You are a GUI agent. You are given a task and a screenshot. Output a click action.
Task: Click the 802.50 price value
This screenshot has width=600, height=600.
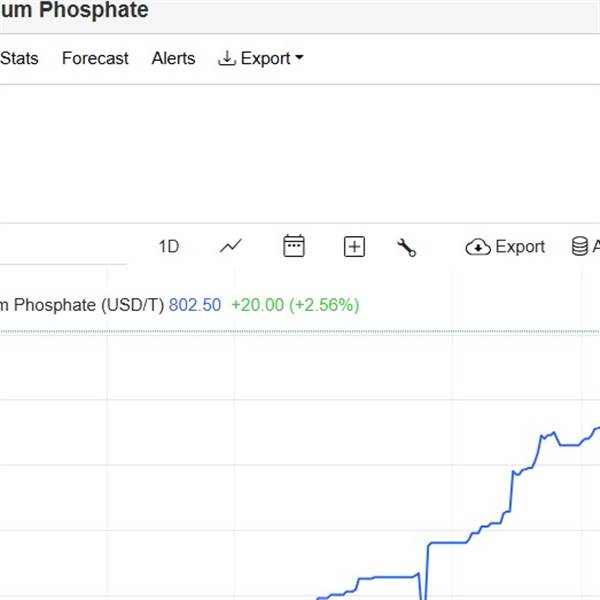tap(195, 305)
